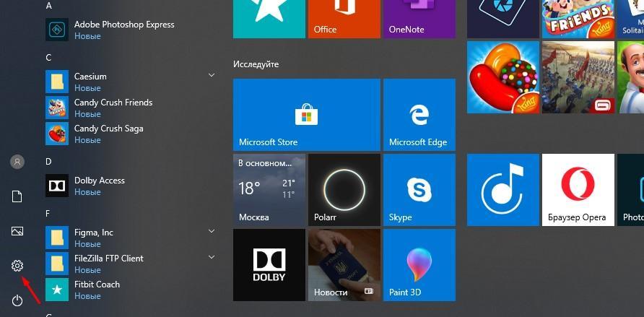
Task: Open the Polarr tile
Action: 344,190
